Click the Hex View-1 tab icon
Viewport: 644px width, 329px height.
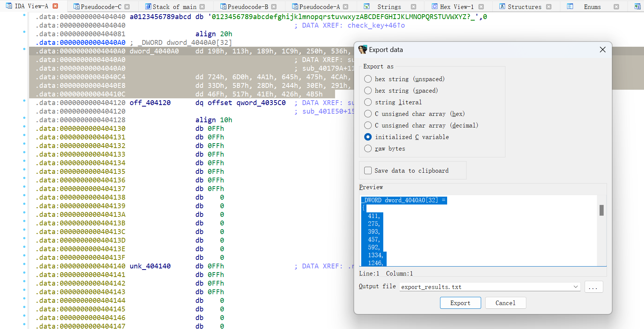tap(434, 7)
